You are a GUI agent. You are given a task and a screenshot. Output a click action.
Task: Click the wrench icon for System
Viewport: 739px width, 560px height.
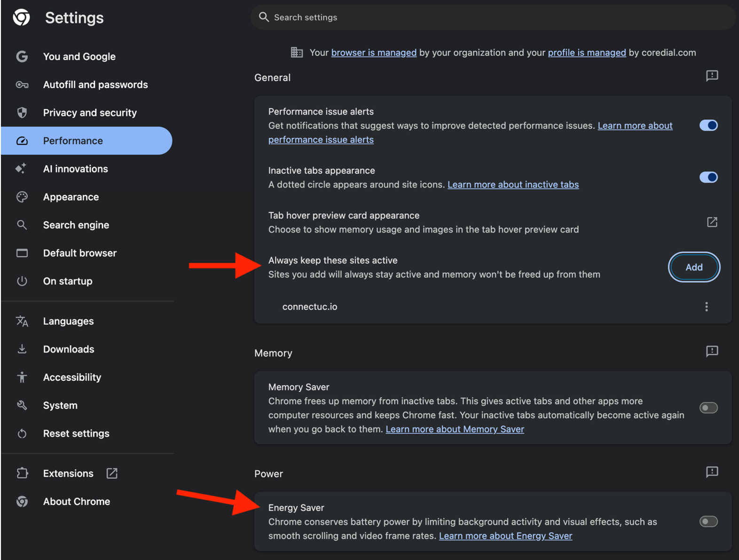22,405
